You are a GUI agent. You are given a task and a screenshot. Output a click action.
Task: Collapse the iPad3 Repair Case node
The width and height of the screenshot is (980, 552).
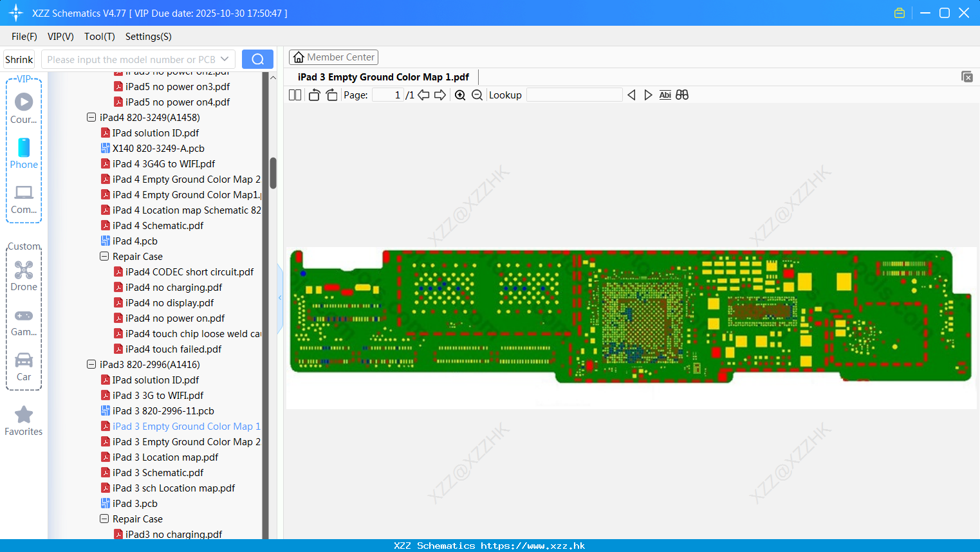[104, 519]
